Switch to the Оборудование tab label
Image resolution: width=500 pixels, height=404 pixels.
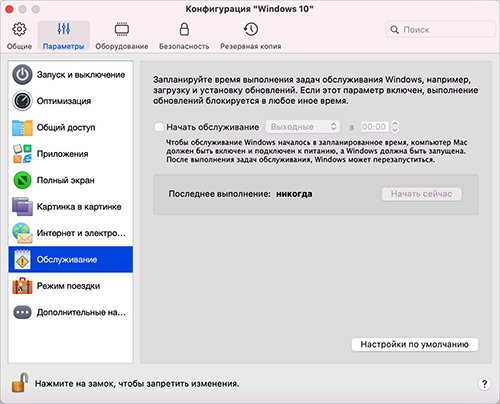[x=122, y=46]
